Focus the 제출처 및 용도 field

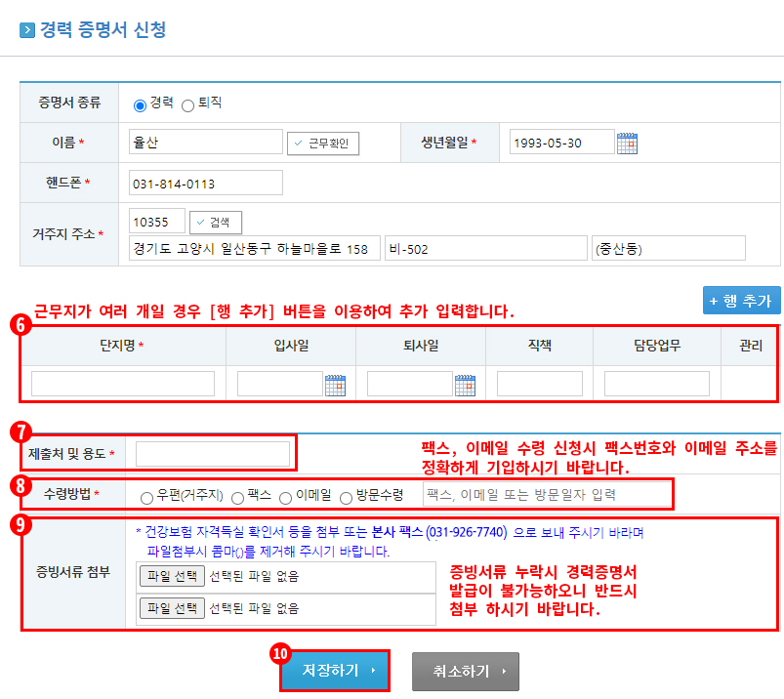coord(213,454)
